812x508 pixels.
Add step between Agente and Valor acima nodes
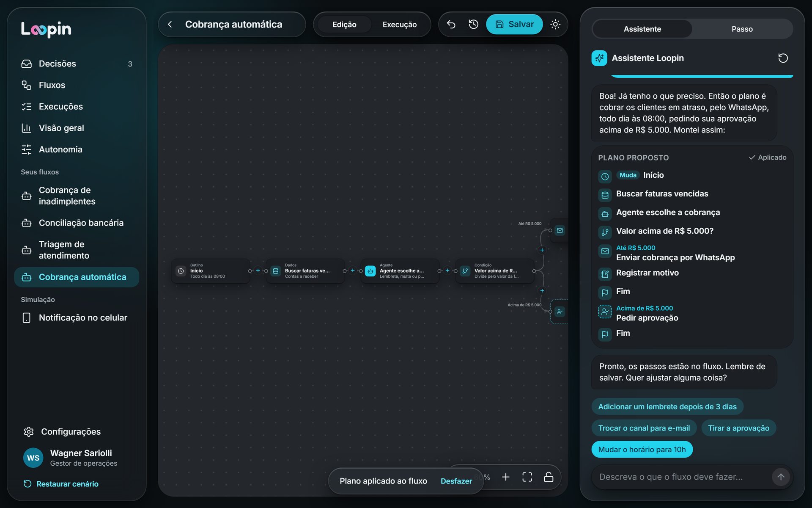[x=447, y=271]
